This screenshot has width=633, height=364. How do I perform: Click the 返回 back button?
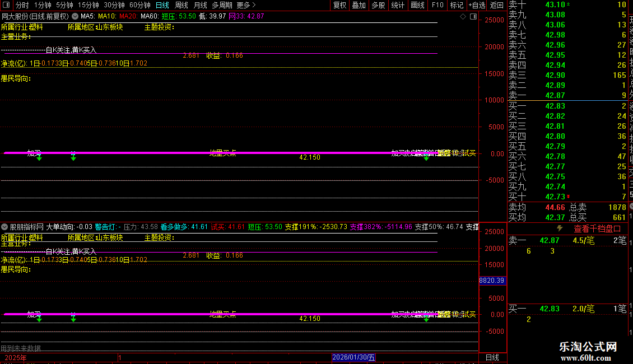[x=496, y=5]
